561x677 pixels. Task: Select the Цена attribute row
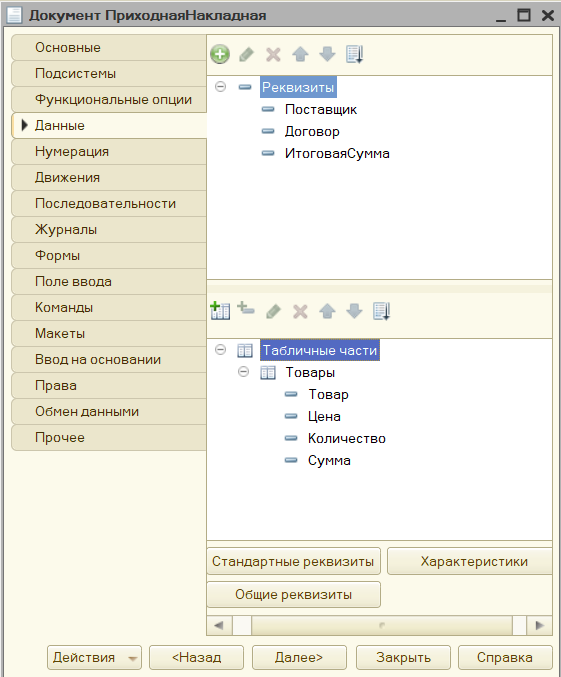[324, 417]
